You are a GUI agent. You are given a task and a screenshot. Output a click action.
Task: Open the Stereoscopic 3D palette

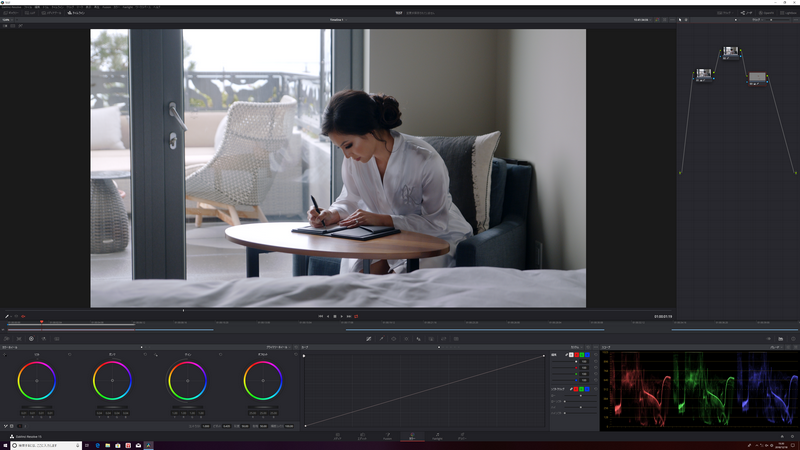point(456,339)
